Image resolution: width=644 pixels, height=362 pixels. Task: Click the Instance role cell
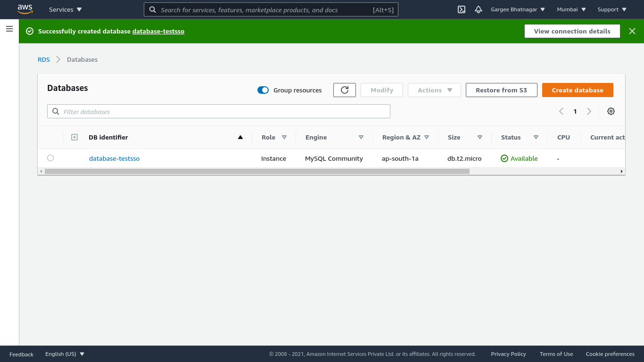point(273,158)
